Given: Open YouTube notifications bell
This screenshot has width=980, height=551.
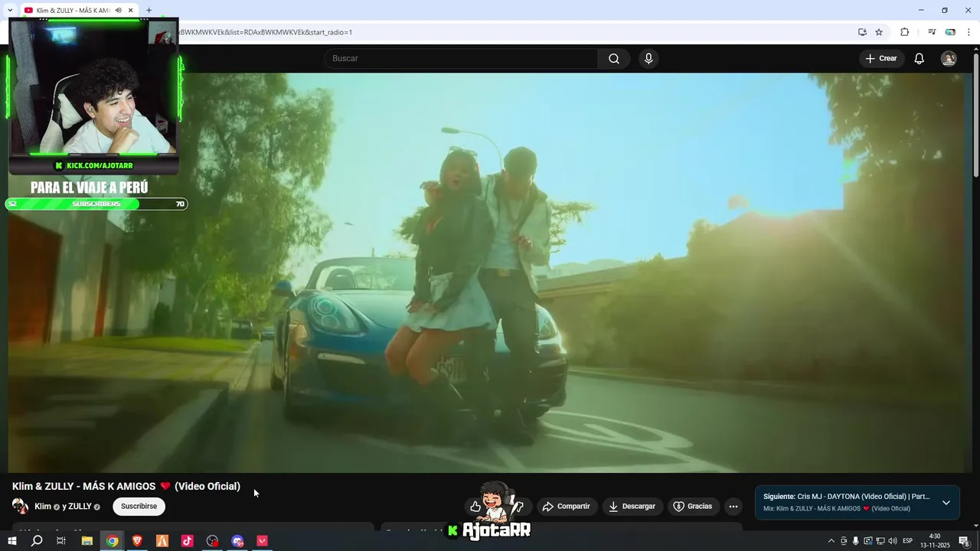Looking at the screenshot, I should tap(920, 59).
